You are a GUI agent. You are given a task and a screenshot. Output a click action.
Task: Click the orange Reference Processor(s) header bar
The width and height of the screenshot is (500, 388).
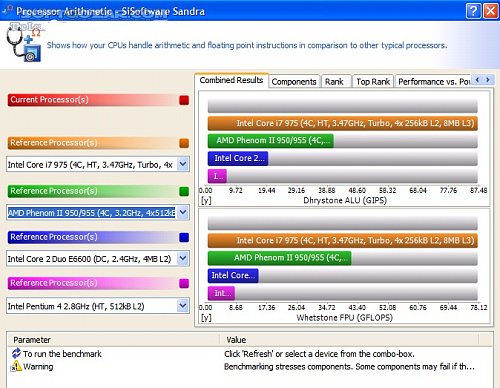click(x=93, y=143)
